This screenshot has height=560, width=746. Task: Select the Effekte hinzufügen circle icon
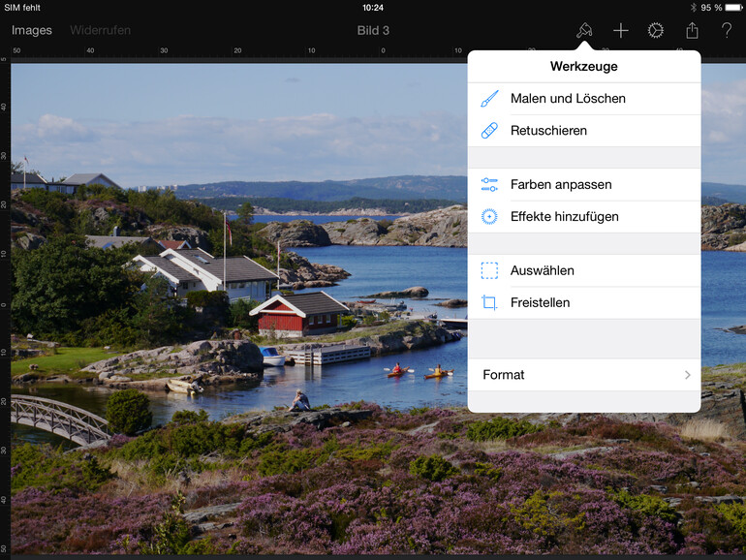tap(489, 216)
